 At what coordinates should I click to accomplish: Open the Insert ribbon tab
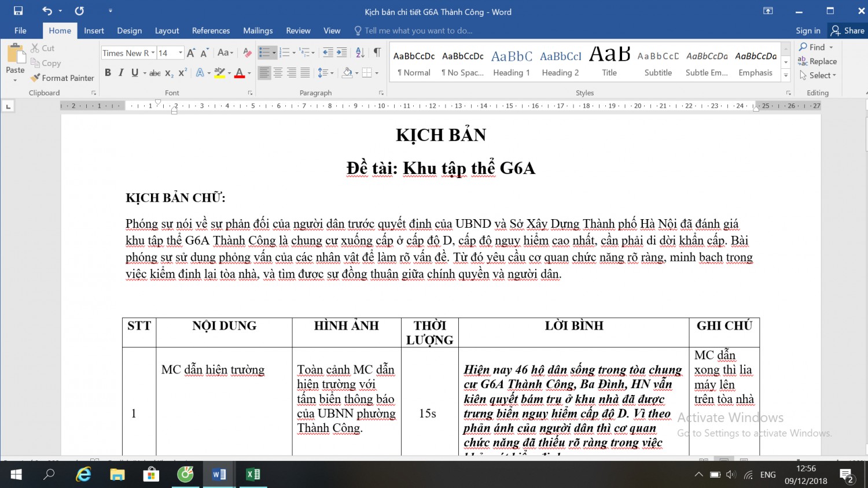94,31
